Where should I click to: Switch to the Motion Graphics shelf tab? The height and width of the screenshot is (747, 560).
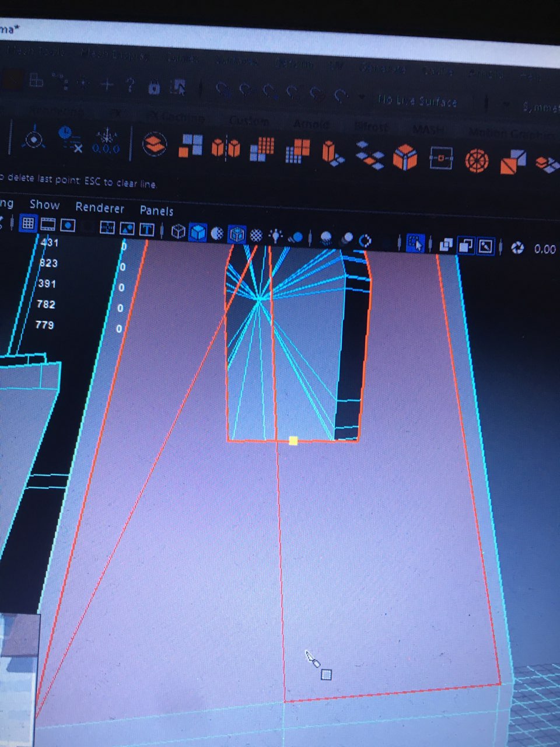513,134
